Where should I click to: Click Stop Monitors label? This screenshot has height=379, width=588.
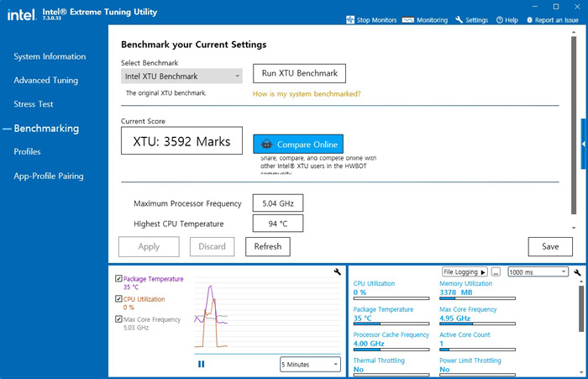click(x=376, y=20)
